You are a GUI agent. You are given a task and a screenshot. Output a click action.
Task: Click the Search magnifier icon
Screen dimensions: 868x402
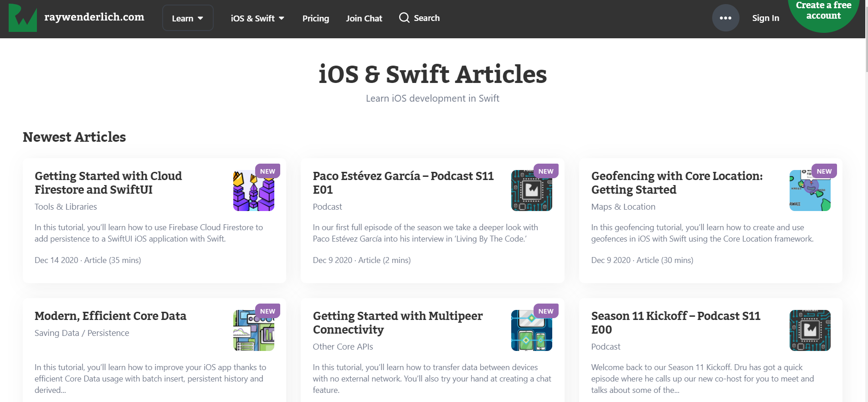coord(404,18)
